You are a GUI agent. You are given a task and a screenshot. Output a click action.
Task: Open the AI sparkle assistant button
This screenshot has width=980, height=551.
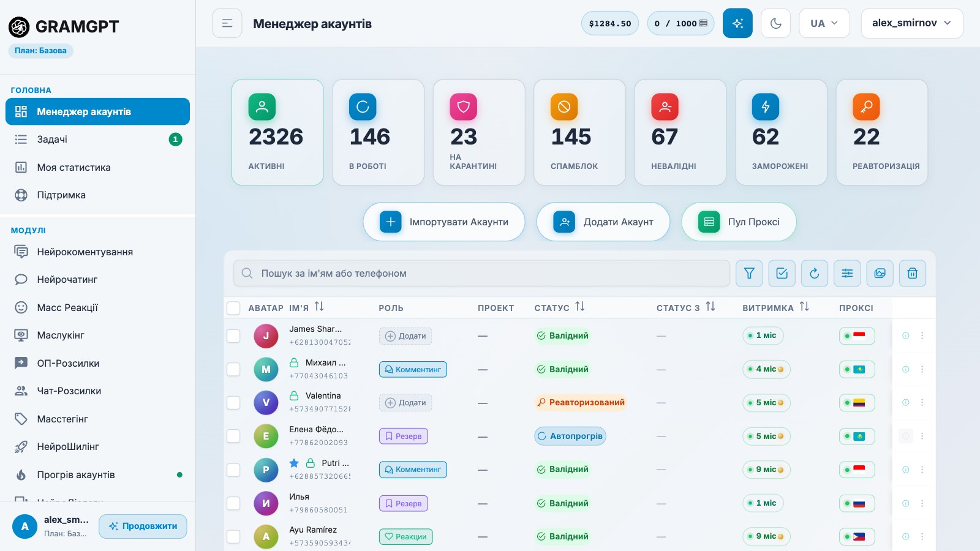click(x=737, y=23)
